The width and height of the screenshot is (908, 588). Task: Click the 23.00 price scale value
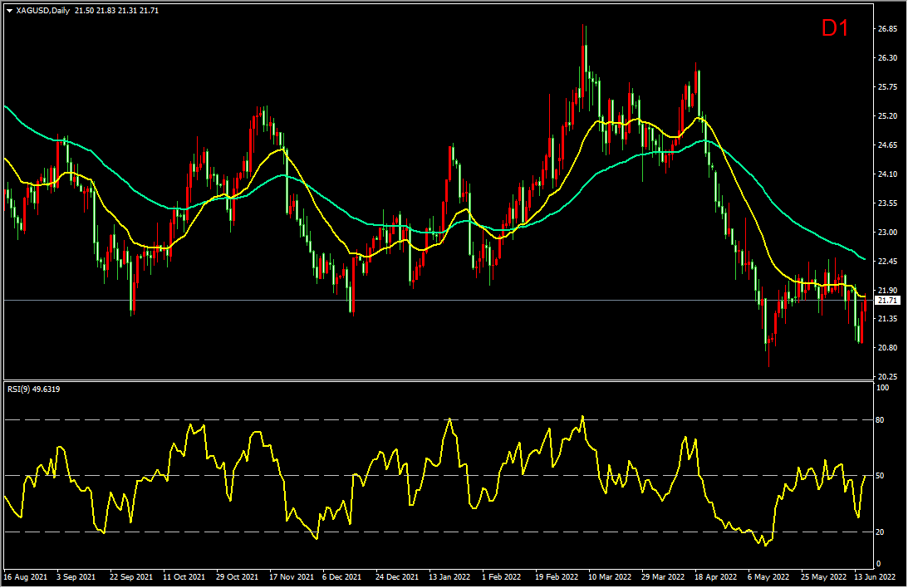click(888, 232)
